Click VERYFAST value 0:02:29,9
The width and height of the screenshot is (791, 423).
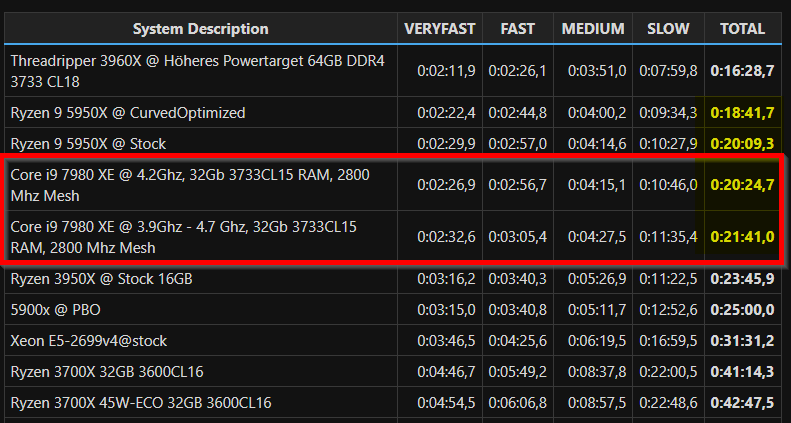point(446,144)
